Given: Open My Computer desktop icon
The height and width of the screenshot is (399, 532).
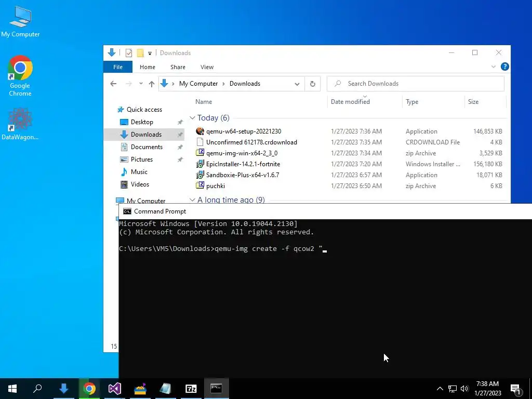Looking at the screenshot, I should click(20, 22).
